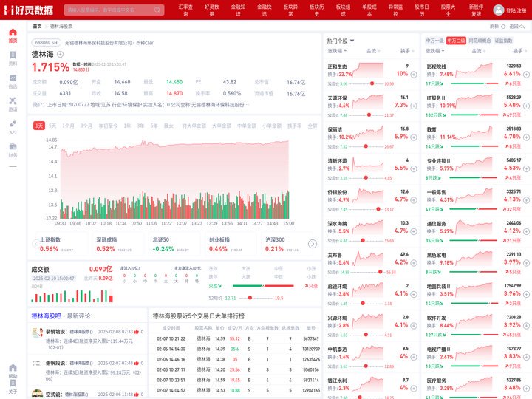The image size is (532, 399).
Task: Add 清新环境 with its plus icon
Action: click(x=414, y=168)
